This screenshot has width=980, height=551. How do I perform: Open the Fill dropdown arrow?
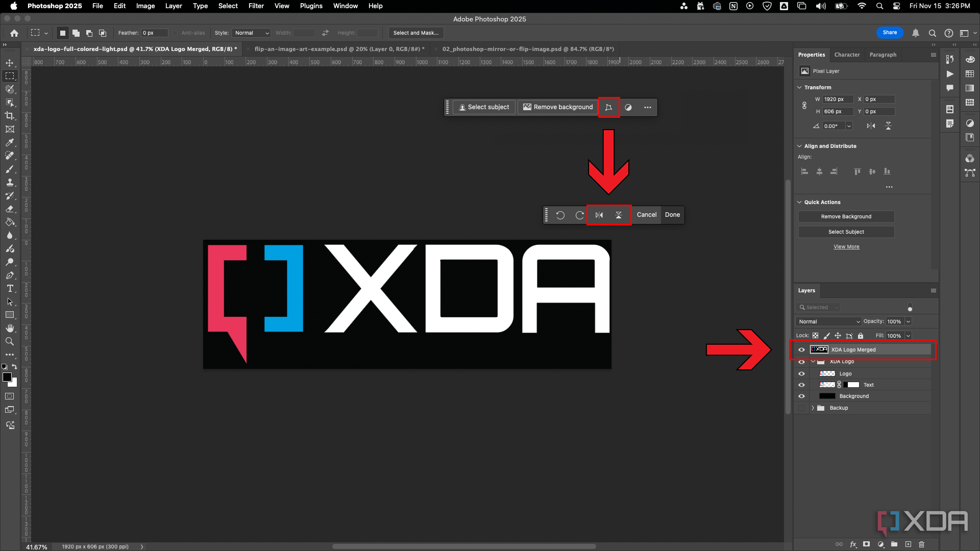coord(909,336)
